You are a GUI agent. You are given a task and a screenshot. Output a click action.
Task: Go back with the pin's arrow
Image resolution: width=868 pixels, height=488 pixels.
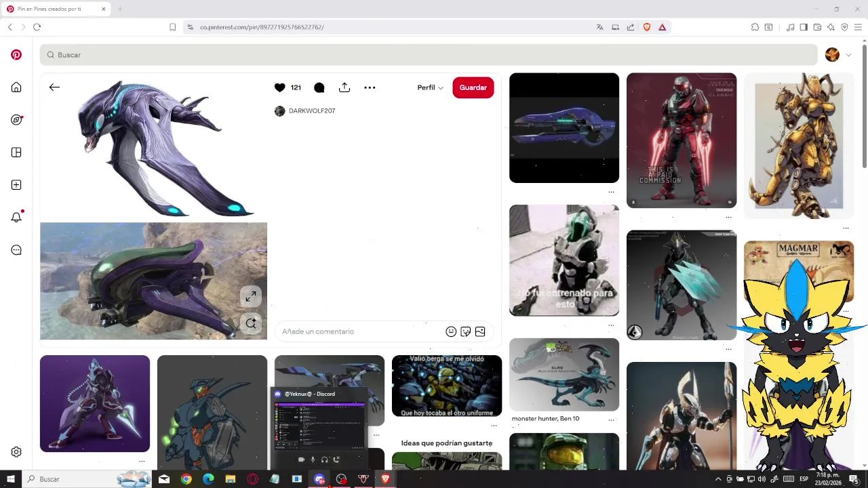(54, 87)
